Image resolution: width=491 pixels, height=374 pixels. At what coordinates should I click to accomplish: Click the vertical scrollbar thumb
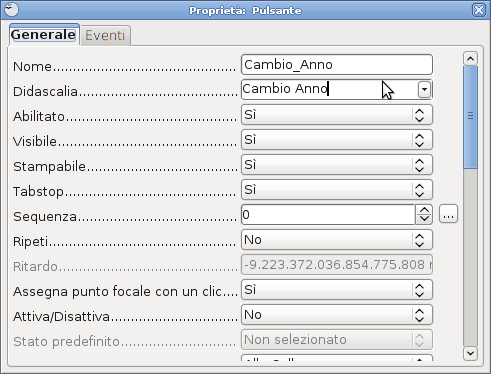tap(470, 117)
